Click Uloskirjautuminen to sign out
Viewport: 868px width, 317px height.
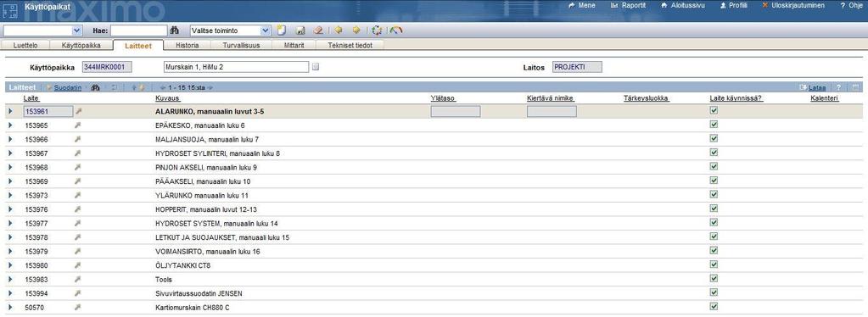point(798,6)
